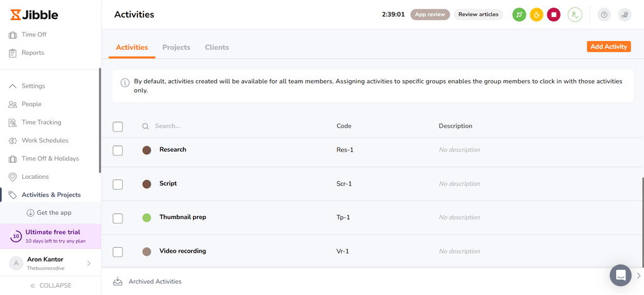Click the Research brown color dot

[x=146, y=150]
